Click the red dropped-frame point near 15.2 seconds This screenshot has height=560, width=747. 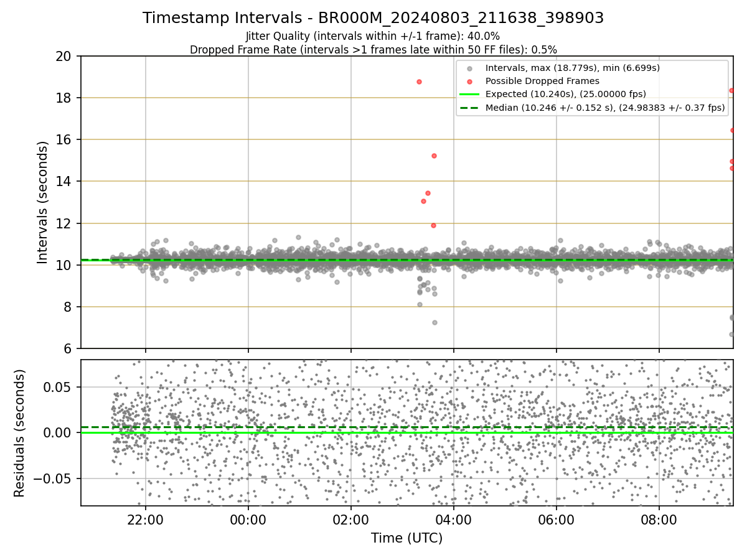(434, 156)
